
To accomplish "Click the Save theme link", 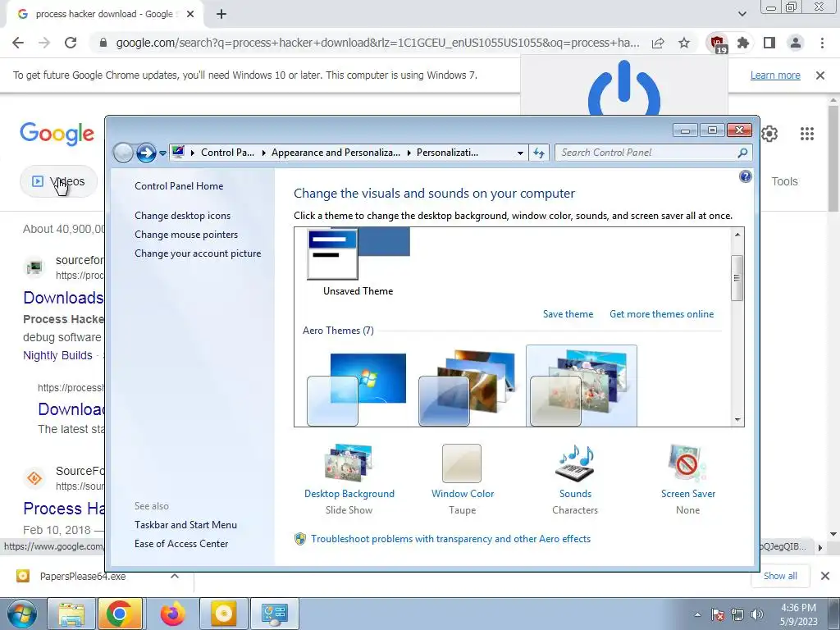I will (x=568, y=314).
